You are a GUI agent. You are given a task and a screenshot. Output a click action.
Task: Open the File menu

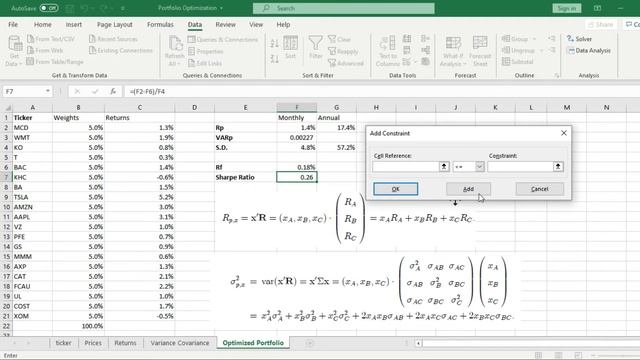point(13,24)
